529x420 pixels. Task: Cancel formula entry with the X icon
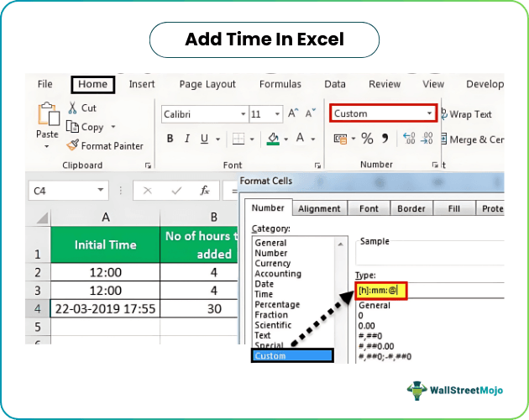[148, 191]
